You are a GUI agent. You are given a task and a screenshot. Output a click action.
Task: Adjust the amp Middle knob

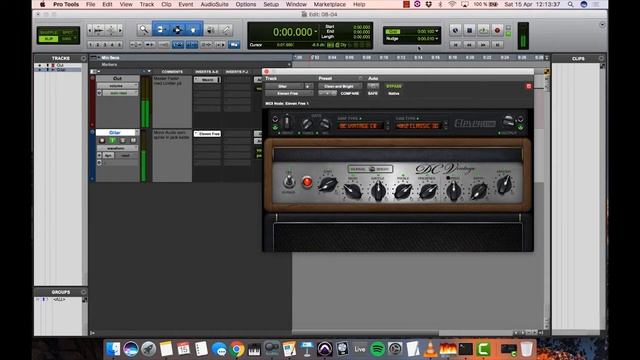(x=378, y=191)
